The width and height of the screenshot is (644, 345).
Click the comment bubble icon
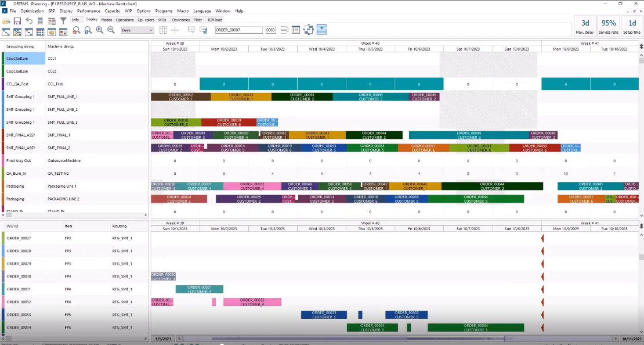(x=191, y=30)
